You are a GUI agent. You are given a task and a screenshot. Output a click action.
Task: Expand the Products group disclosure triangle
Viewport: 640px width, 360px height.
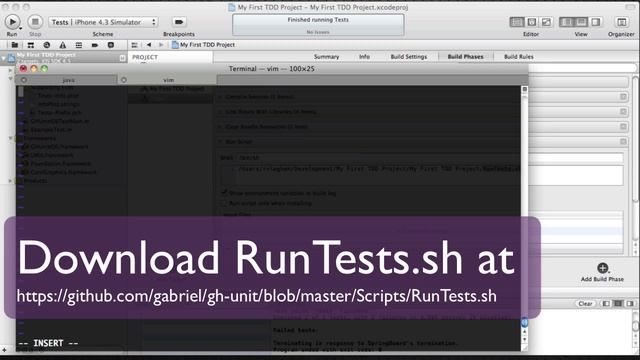click(x=11, y=181)
